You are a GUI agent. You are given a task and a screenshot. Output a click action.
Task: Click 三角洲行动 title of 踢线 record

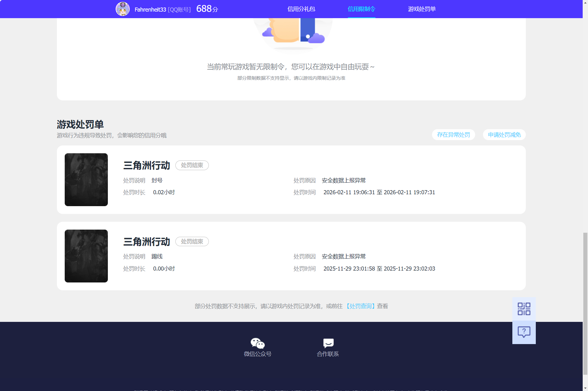pos(147,242)
